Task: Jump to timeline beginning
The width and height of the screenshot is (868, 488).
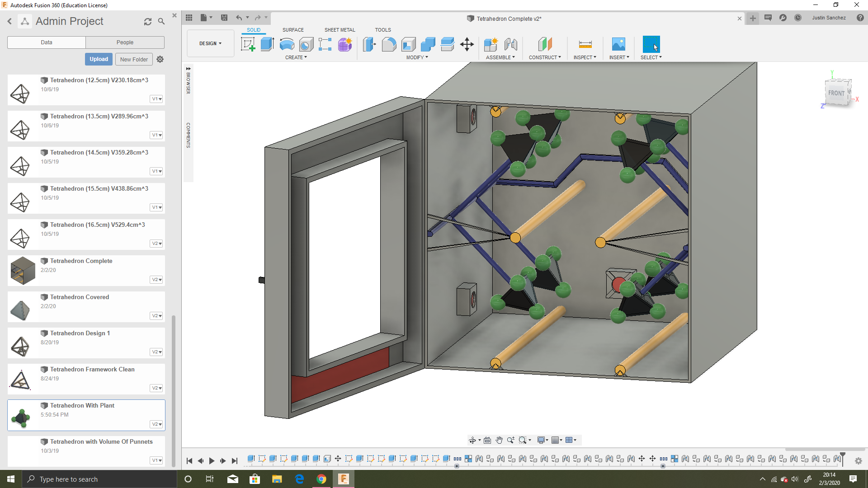Action: [189, 461]
